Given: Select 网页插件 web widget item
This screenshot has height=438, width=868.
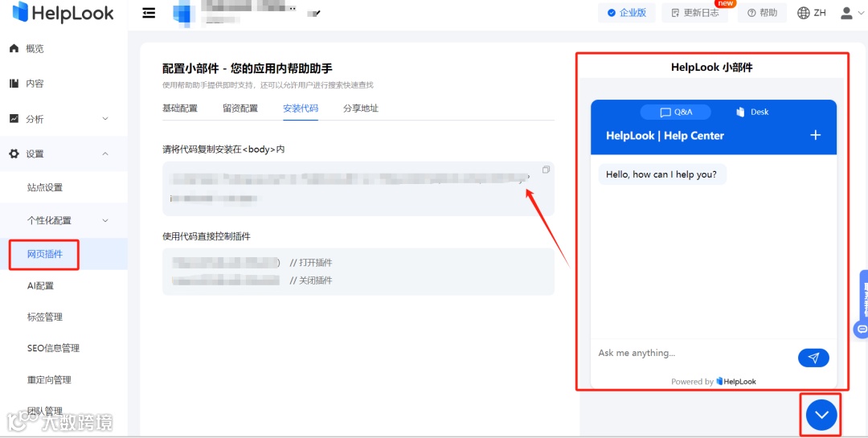Looking at the screenshot, I should tap(45, 254).
